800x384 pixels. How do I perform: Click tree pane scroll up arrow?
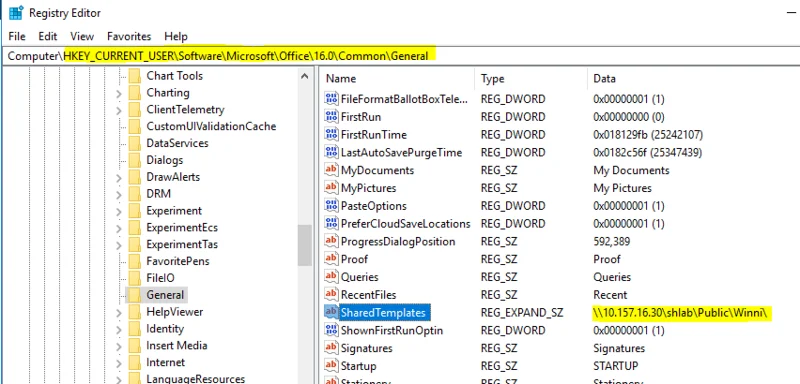pos(305,76)
